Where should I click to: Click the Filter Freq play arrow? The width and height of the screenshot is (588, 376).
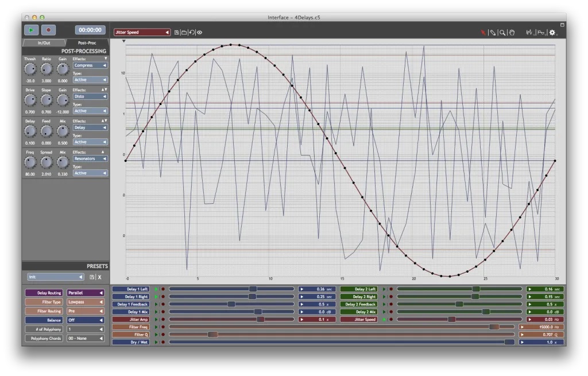point(156,327)
